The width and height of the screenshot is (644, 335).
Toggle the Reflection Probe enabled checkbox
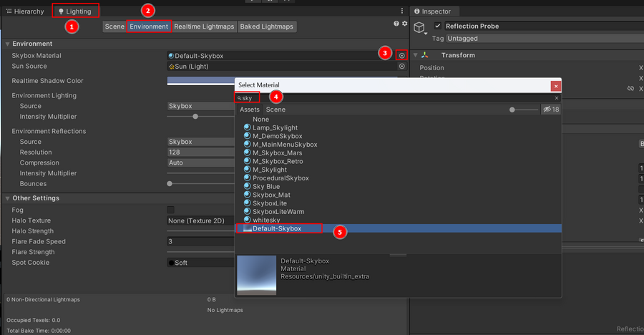[438, 26]
